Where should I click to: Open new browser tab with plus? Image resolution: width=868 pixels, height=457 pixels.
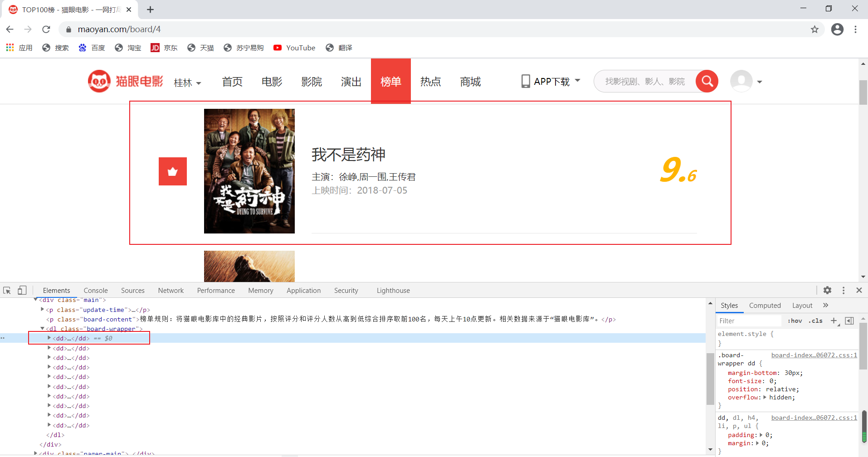click(x=151, y=10)
